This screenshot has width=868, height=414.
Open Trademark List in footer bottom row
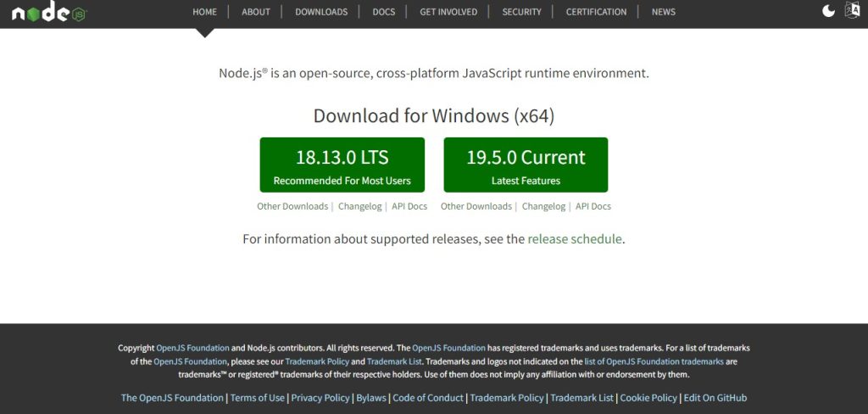(581, 398)
